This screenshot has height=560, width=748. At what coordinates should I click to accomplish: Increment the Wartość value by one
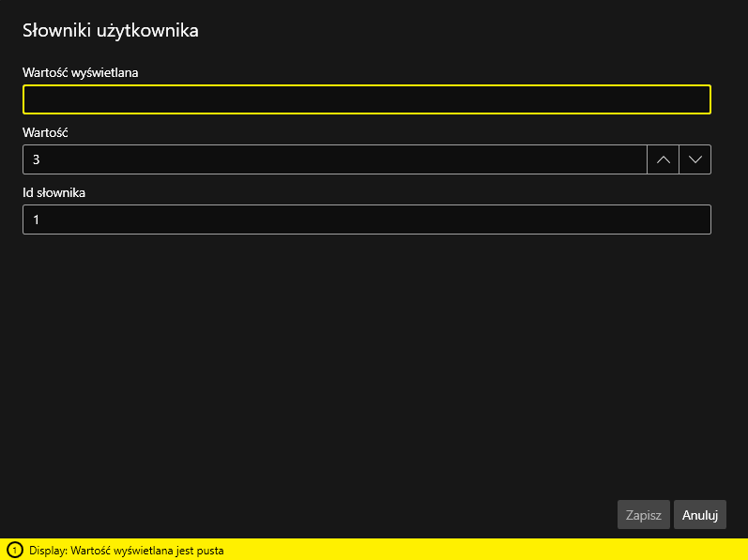pyautogui.click(x=663, y=159)
